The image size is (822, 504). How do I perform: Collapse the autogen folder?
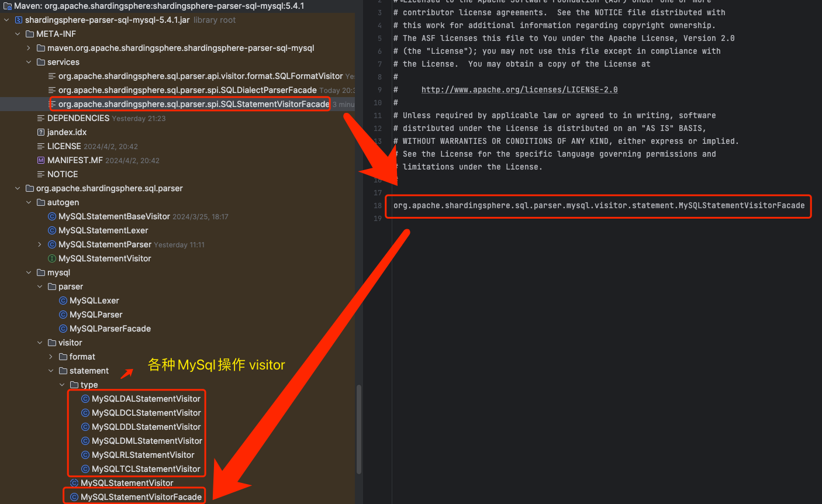(29, 202)
